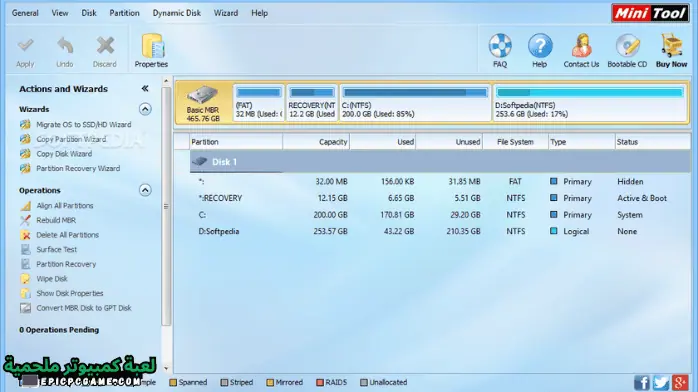Click the Discard X toolbar icon
The width and height of the screenshot is (698, 392).
(x=105, y=46)
